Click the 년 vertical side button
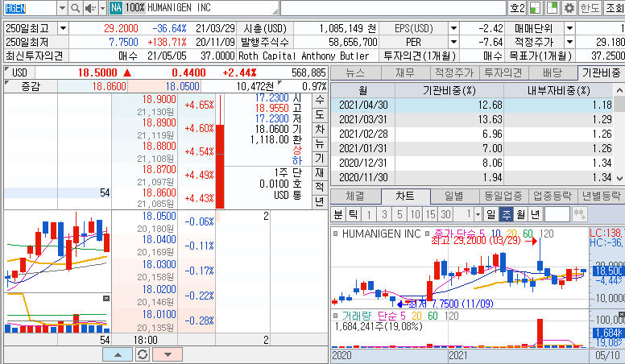Viewport: 625px width, 364px height. (x=320, y=201)
